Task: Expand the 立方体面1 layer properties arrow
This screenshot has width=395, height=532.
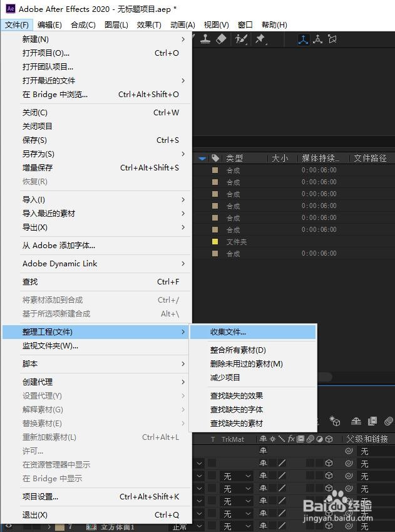Action: point(49,526)
